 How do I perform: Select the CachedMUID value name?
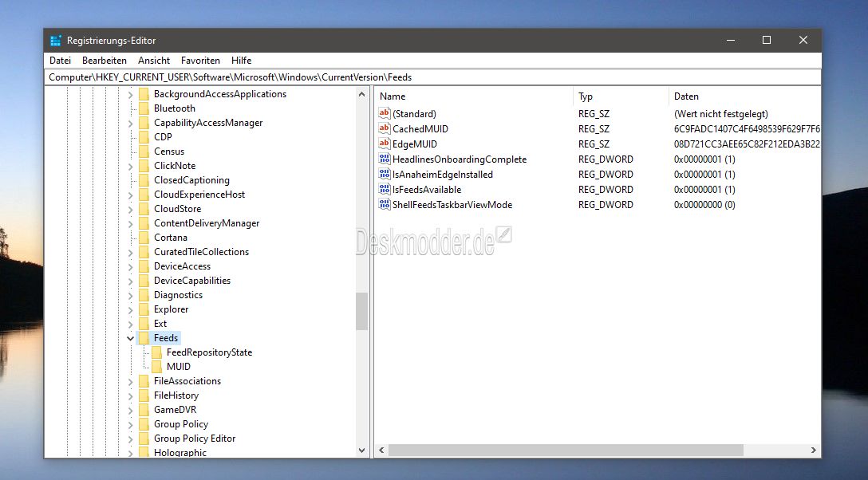pos(420,129)
